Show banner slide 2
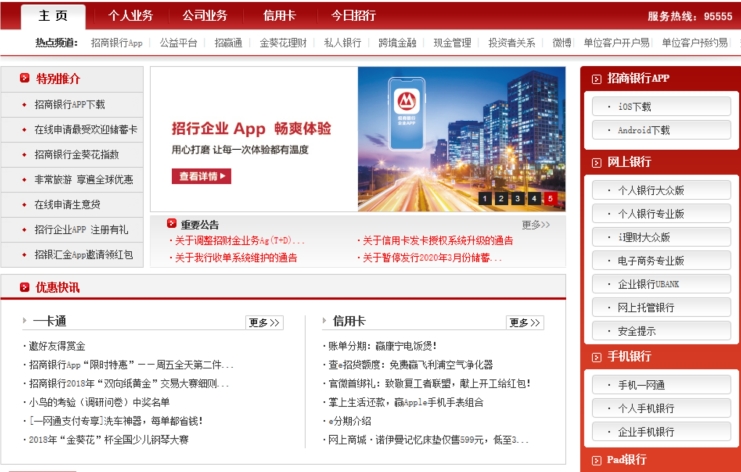Viewport: 741px width, 472px height. click(501, 198)
